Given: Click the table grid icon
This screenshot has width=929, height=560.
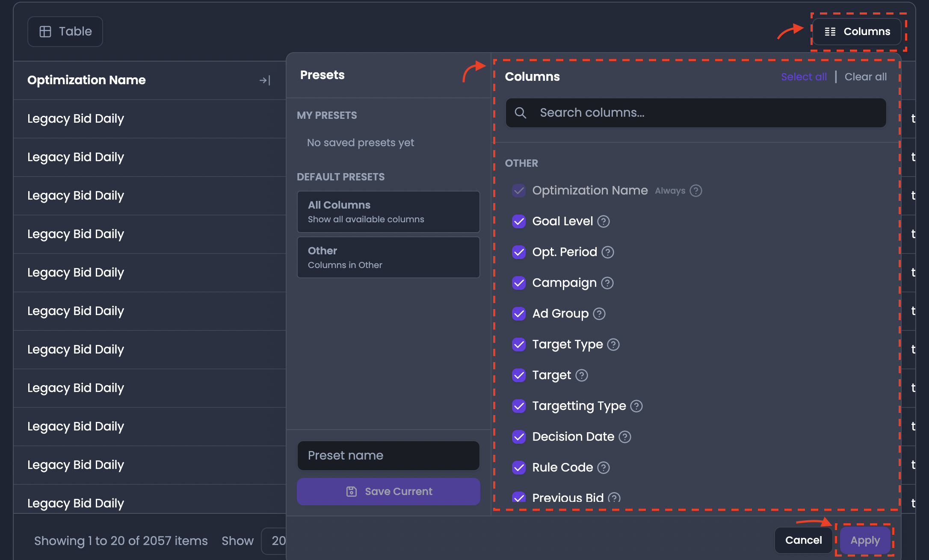Looking at the screenshot, I should [45, 32].
